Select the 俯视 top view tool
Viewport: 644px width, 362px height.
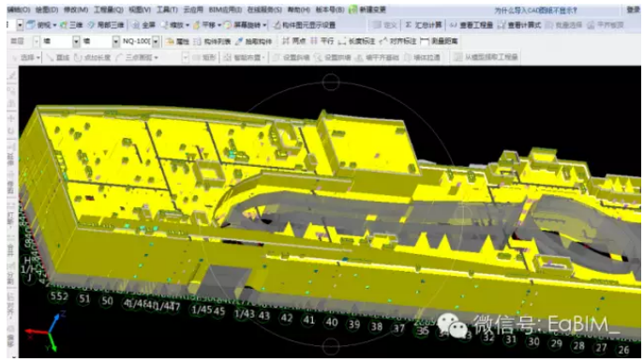tap(39, 25)
